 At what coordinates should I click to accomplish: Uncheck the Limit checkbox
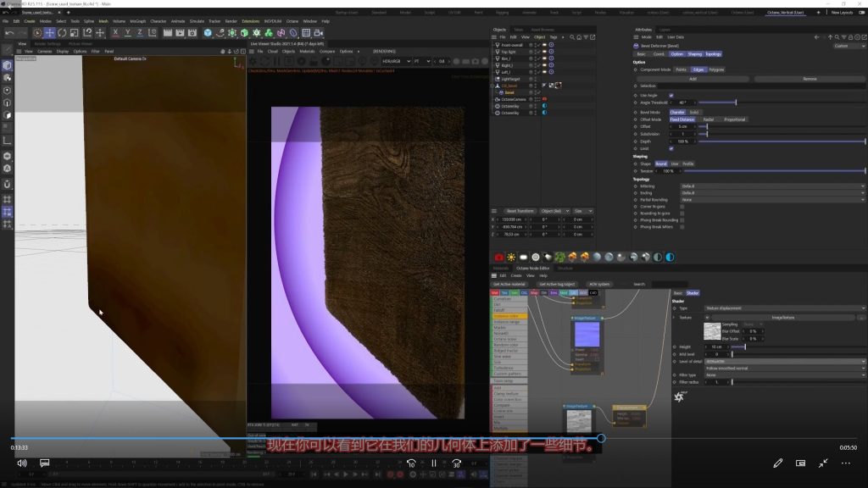point(671,148)
